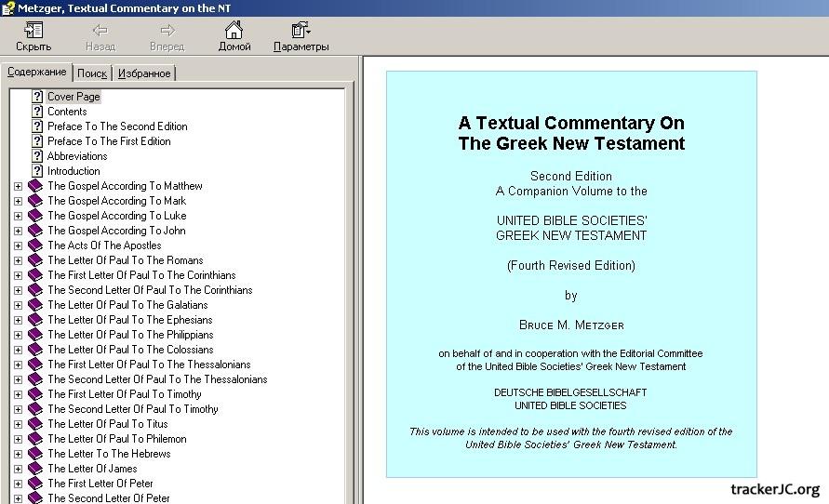Click the book icon beside Gospel According To Matthew

[x=35, y=186]
